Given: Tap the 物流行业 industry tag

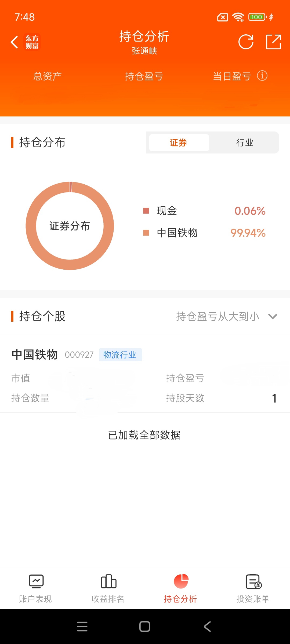Looking at the screenshot, I should coord(120,355).
